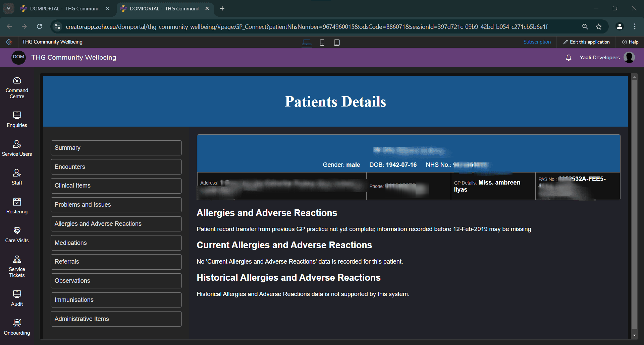
Task: Click Edit this application
Action: pyautogui.click(x=586, y=42)
